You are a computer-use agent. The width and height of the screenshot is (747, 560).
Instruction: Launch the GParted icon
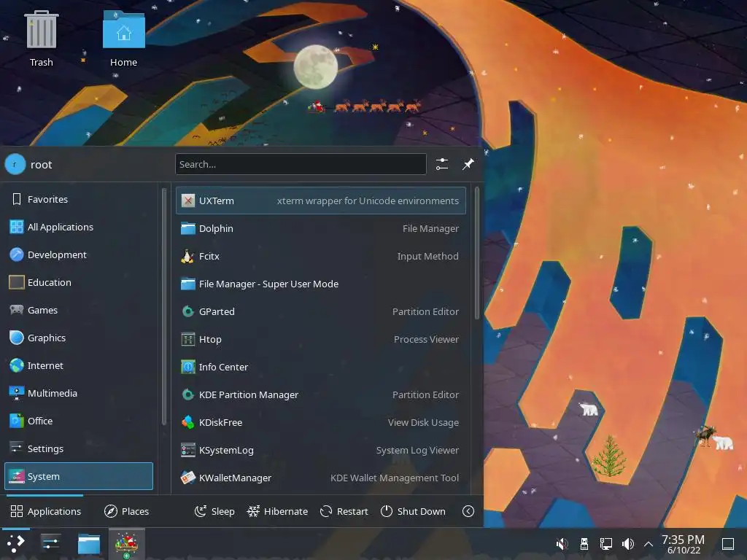tap(188, 311)
